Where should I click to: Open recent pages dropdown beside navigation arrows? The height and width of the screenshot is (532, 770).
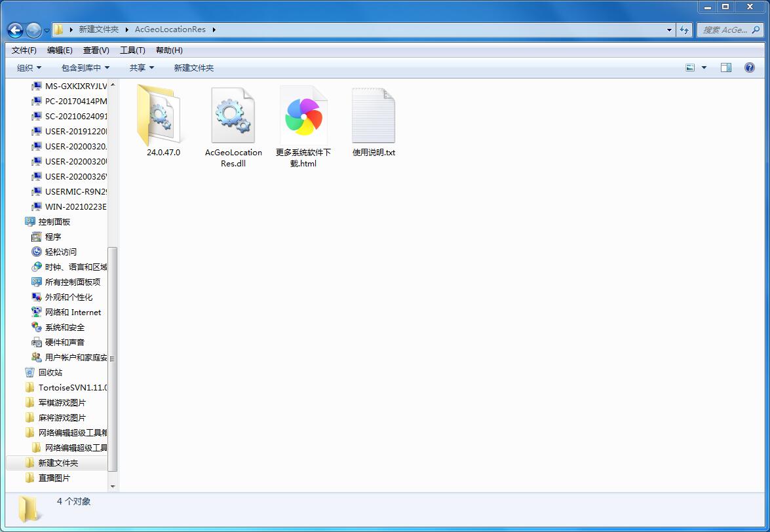[x=47, y=30]
